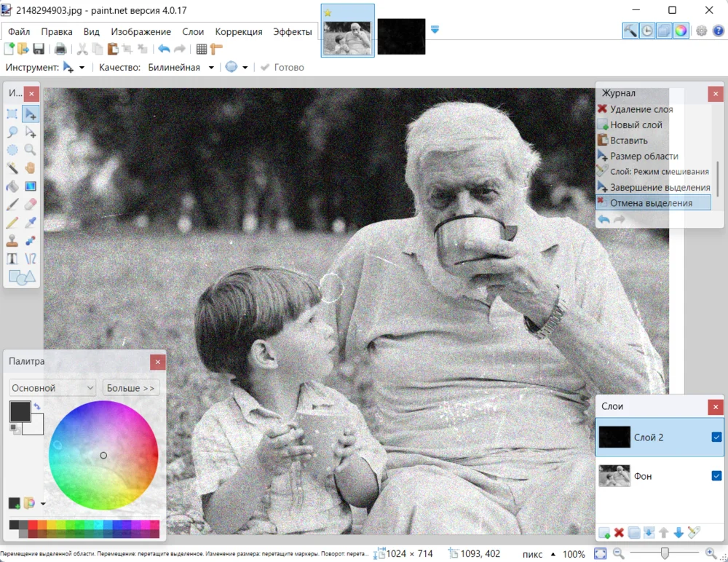
Task: Open the Изображение menu
Action: (141, 31)
